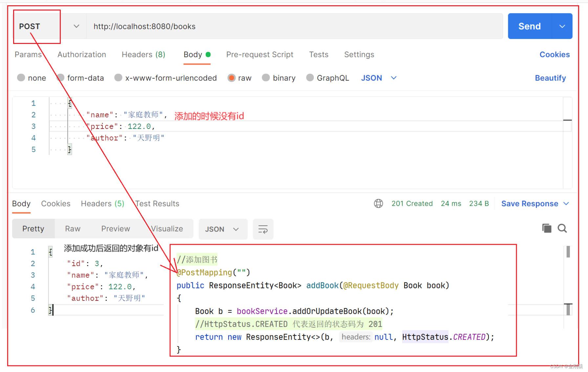
Task: Expand the Send button options arrow
Action: tap(562, 26)
